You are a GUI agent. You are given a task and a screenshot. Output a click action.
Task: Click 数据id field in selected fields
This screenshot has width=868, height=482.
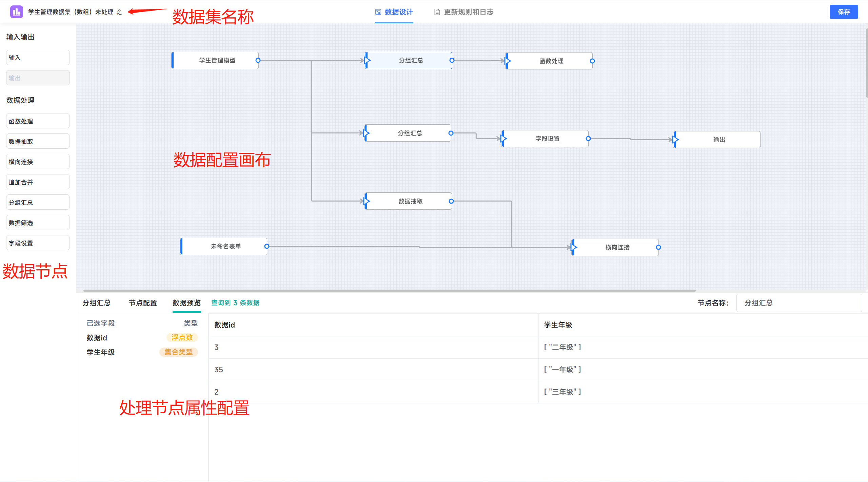[97, 338]
